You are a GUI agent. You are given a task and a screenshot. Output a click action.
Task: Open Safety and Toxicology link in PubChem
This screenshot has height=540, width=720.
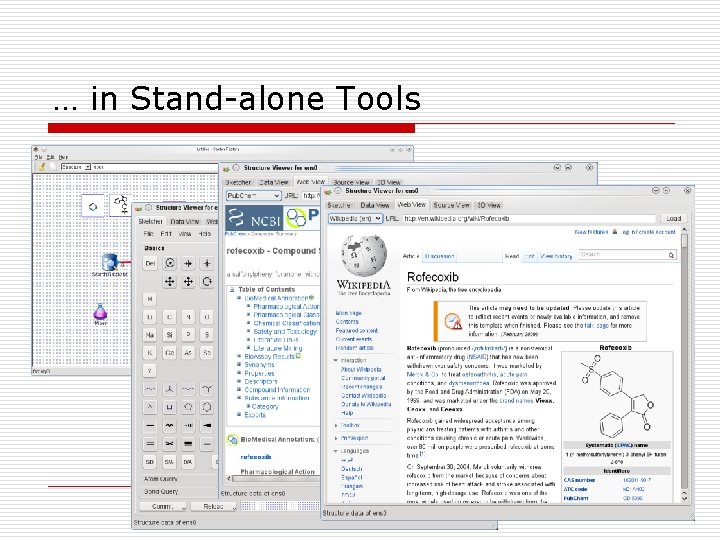[x=285, y=332]
